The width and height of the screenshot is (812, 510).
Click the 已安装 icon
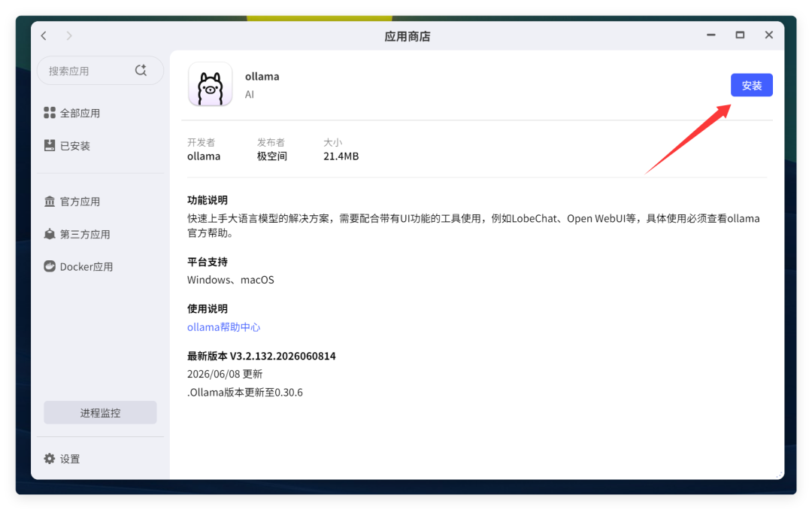pyautogui.click(x=50, y=146)
